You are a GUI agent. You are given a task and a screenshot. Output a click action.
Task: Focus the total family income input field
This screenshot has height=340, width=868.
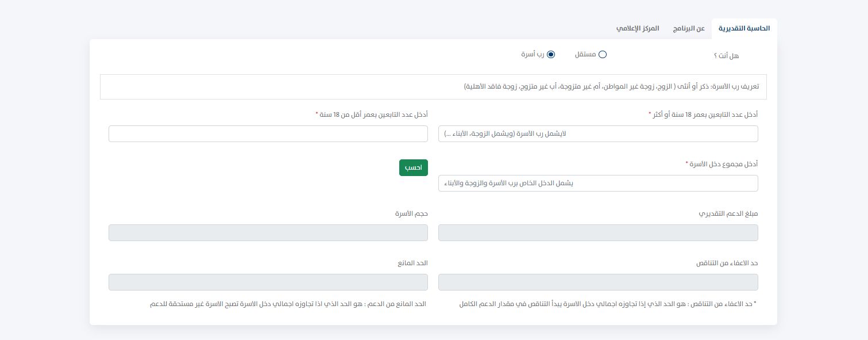click(x=598, y=183)
